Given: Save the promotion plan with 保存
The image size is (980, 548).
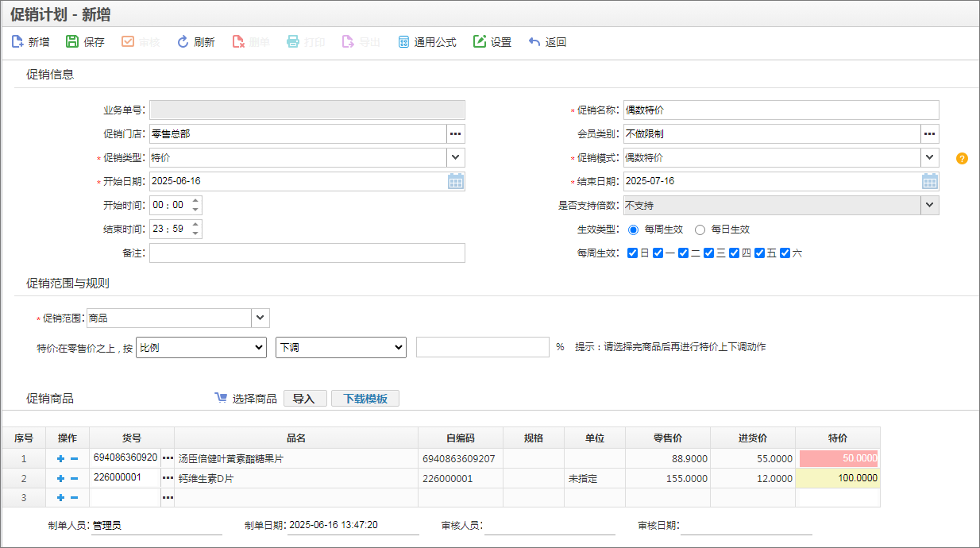Looking at the screenshot, I should click(85, 42).
